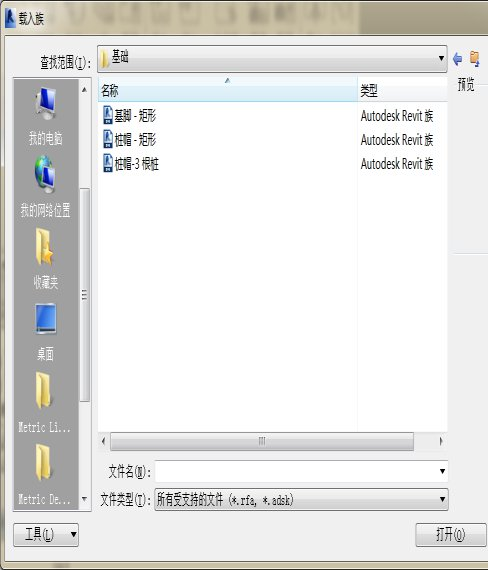Sort the list by the 类型 (Type) column header

coord(403,89)
